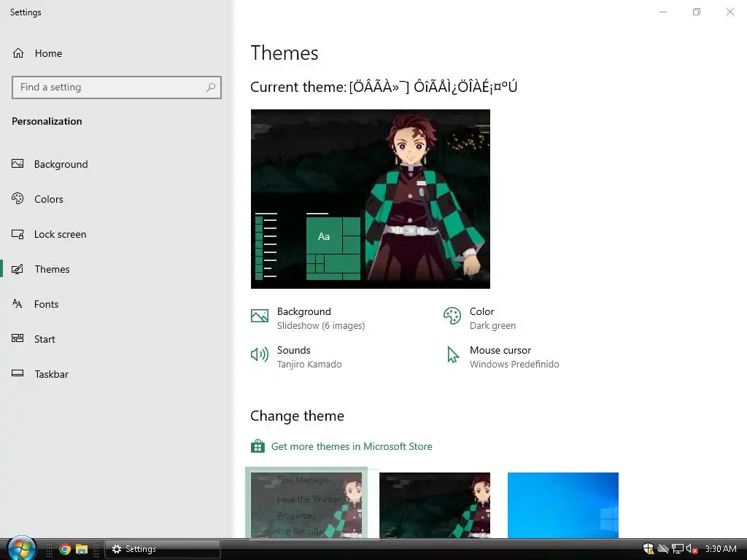Click the Fonts sidebar icon
The height and width of the screenshot is (560, 747).
(18, 304)
